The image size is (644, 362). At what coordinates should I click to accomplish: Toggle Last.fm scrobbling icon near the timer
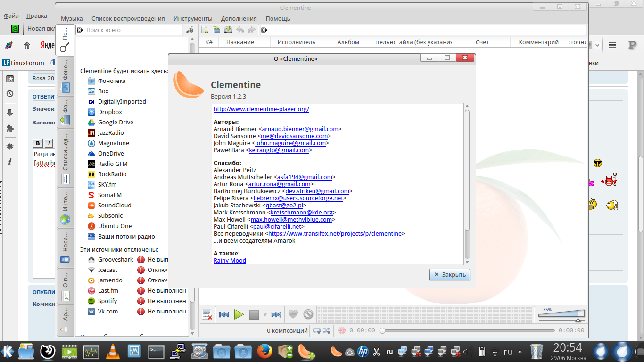(342, 331)
